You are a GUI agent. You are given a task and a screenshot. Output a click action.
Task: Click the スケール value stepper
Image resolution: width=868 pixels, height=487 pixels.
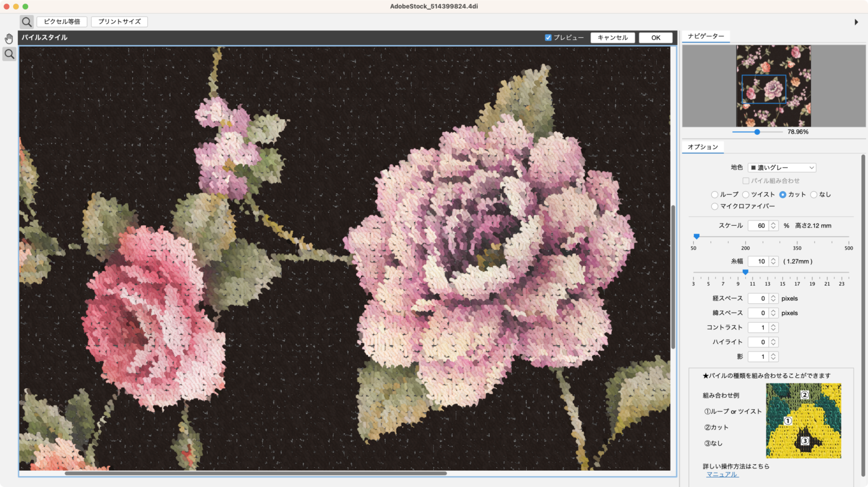tap(773, 226)
